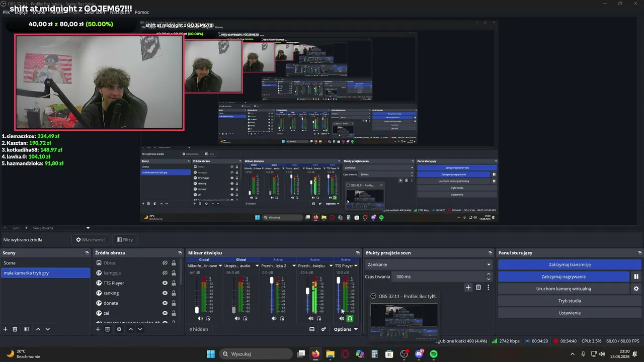
Task: Open the transition properties three-dot menu
Action: click(488, 288)
